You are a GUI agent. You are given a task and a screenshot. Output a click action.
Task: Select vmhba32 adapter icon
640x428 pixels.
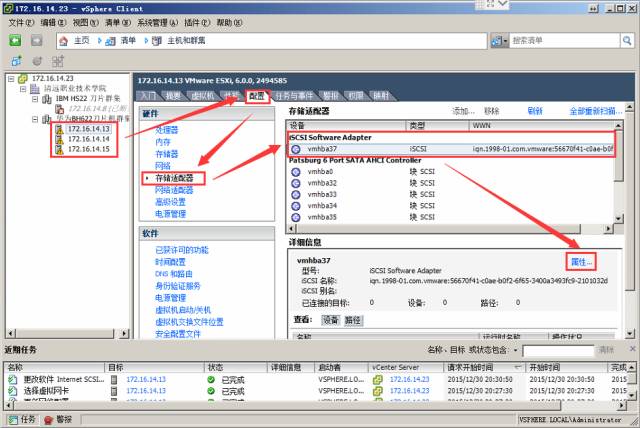296,183
